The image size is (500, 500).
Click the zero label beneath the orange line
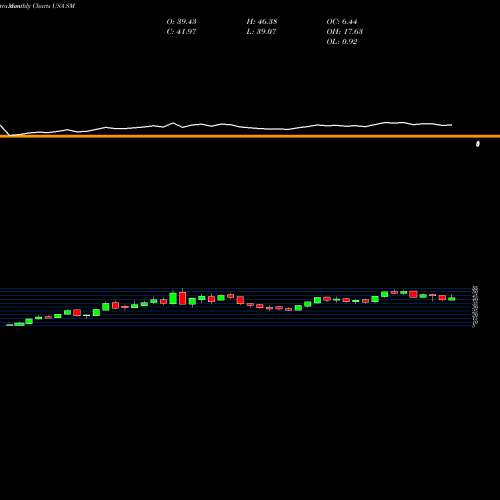coord(478,144)
